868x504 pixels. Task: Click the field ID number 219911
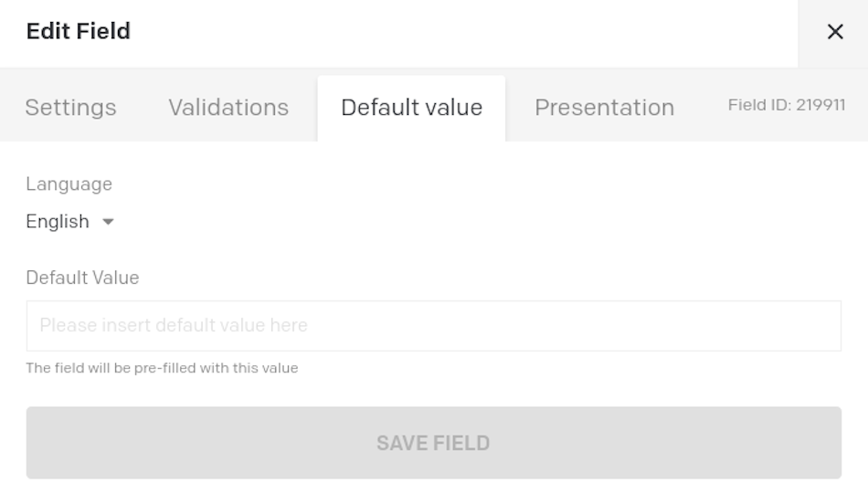point(820,105)
